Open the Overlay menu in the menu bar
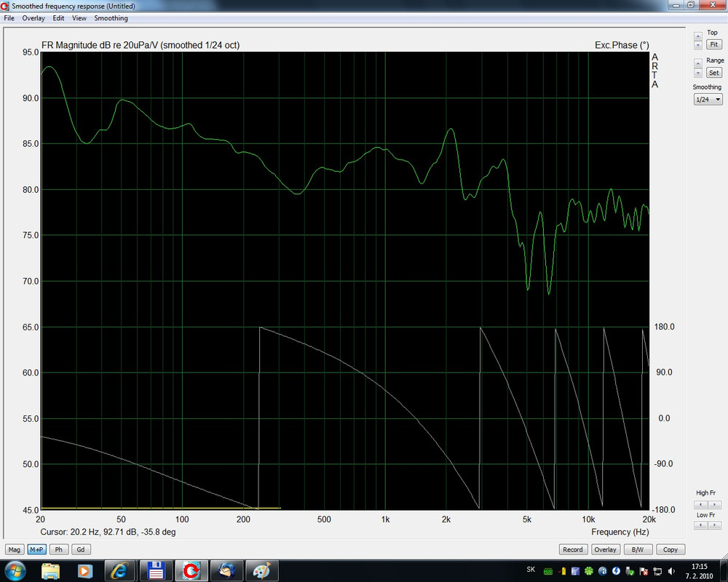 [x=33, y=18]
